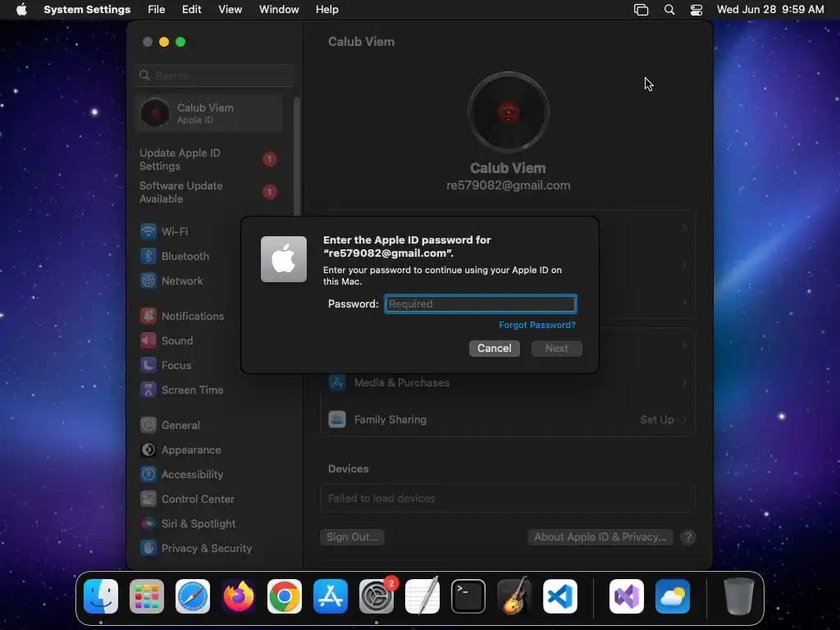Click Stage Manager icon in menu bar
This screenshot has width=840, height=630.
[641, 10]
